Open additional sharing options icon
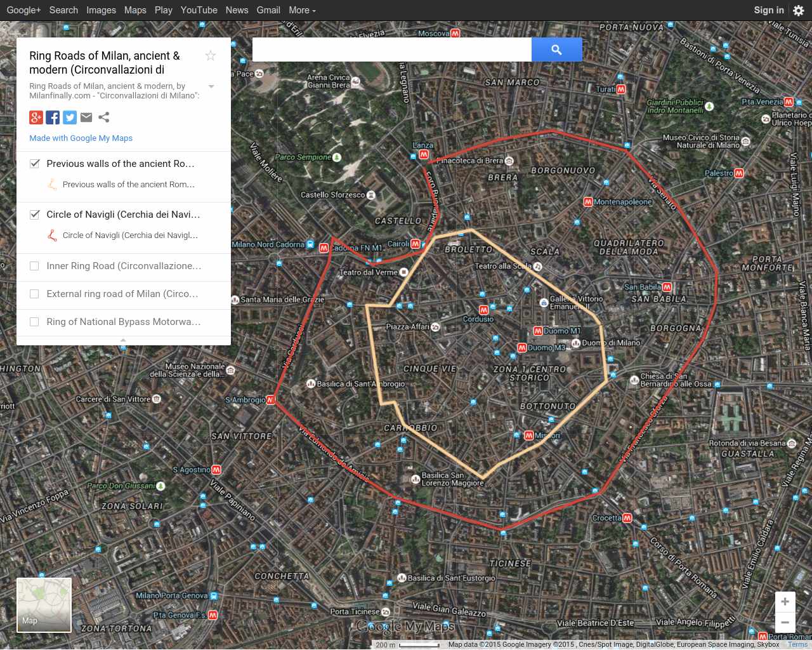 103,117
